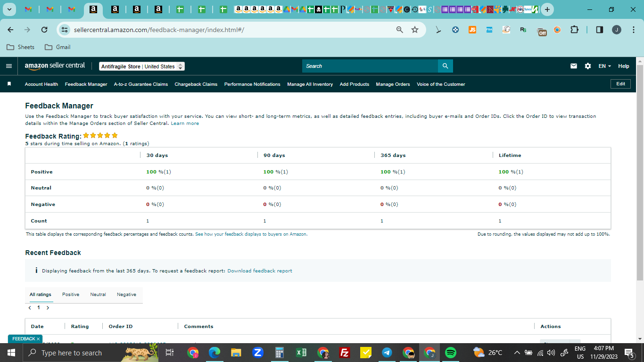
Task: Open the browser tab search dropdown
Action: coord(9,9)
